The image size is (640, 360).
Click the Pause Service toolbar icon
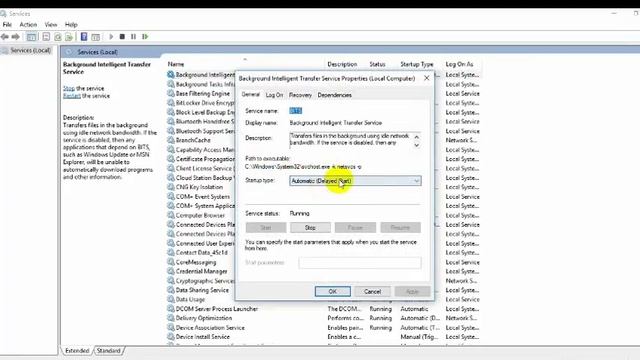point(133,37)
